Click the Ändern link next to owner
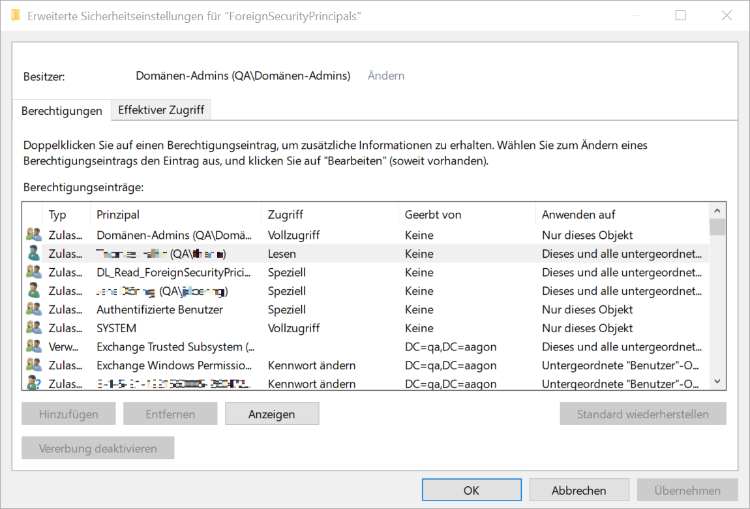The image size is (750, 509). [386, 76]
